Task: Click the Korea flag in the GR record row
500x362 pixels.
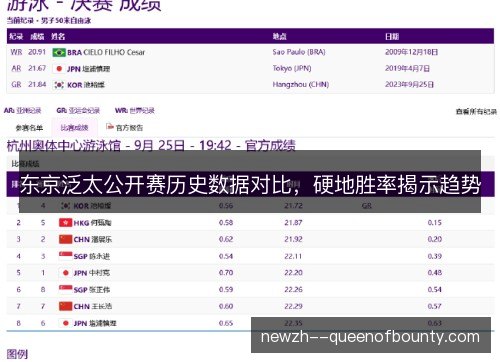Action: (59, 85)
